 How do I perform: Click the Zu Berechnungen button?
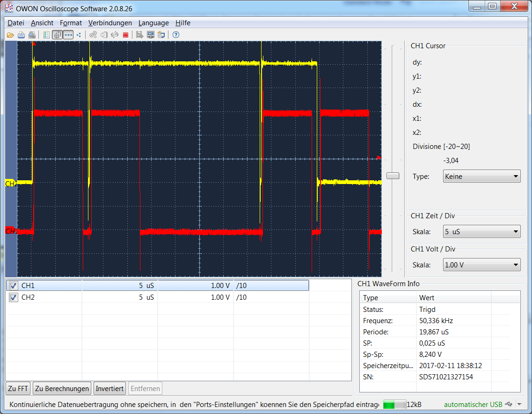(x=62, y=389)
